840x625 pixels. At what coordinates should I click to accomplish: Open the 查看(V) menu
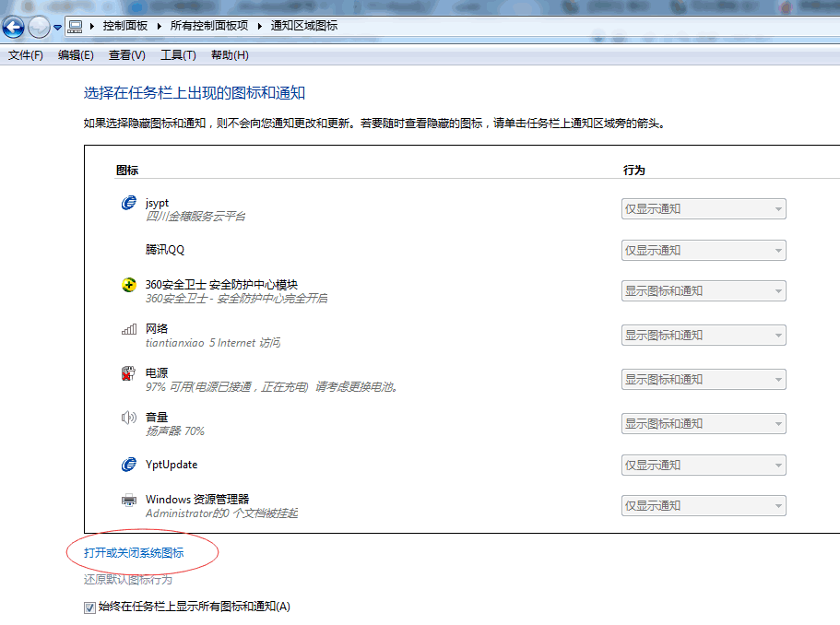127,55
